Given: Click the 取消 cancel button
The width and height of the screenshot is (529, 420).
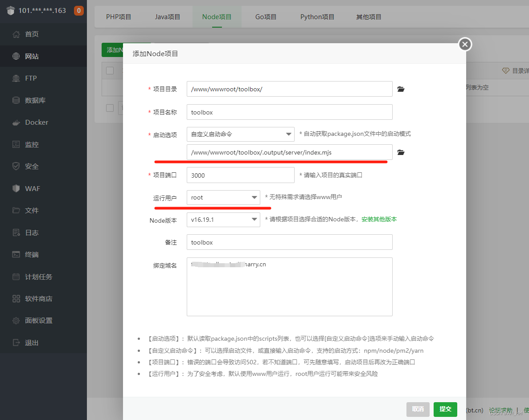Looking at the screenshot, I should pos(418,409).
